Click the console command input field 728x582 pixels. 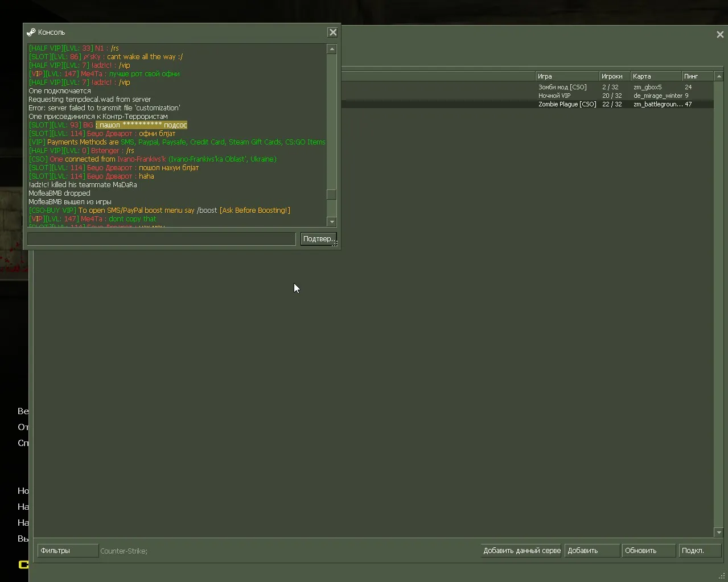tap(162, 239)
